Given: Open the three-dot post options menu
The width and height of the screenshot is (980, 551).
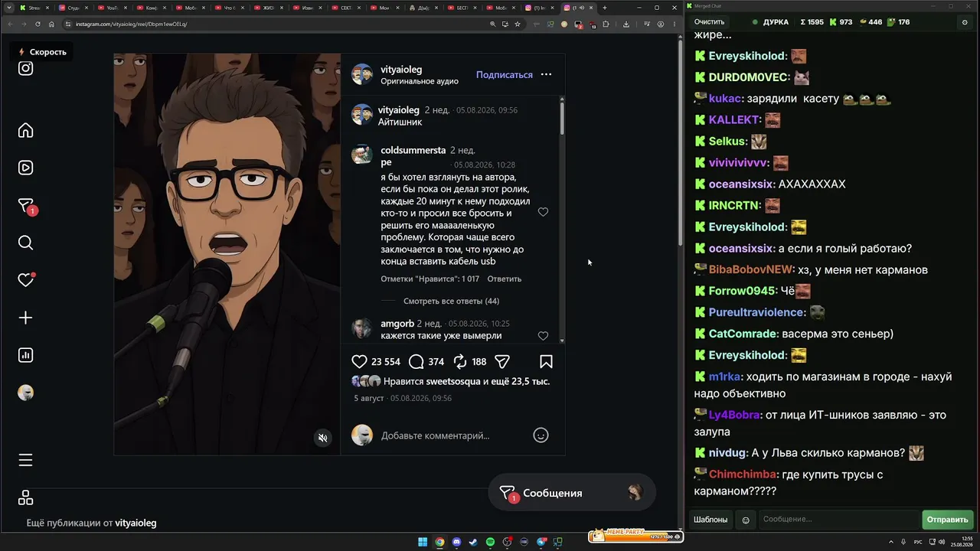Looking at the screenshot, I should (546, 74).
